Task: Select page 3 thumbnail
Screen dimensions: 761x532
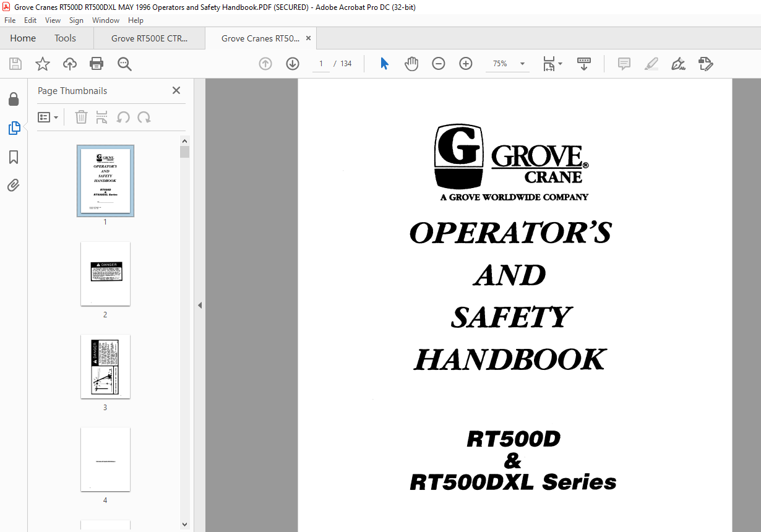Action: coord(105,366)
